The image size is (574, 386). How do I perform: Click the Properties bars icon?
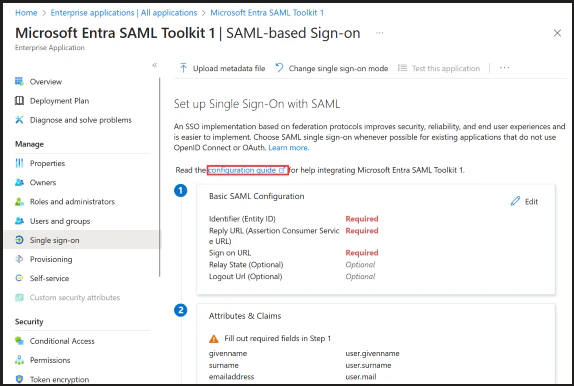pos(19,163)
